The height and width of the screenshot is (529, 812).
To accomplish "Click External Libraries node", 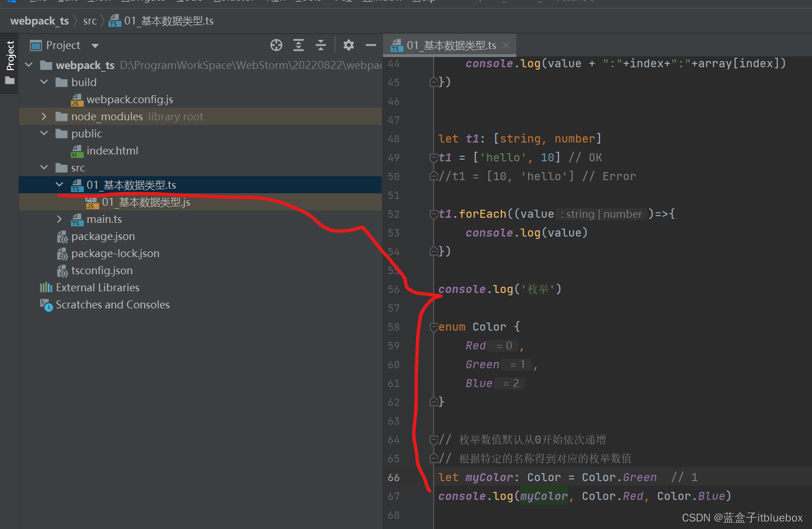I will coord(97,287).
